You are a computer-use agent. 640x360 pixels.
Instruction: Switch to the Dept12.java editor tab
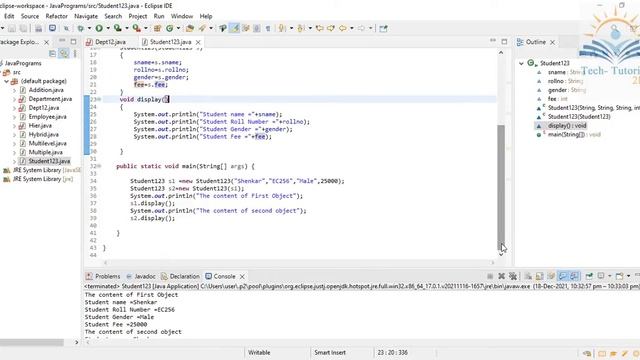pyautogui.click(x=107, y=42)
